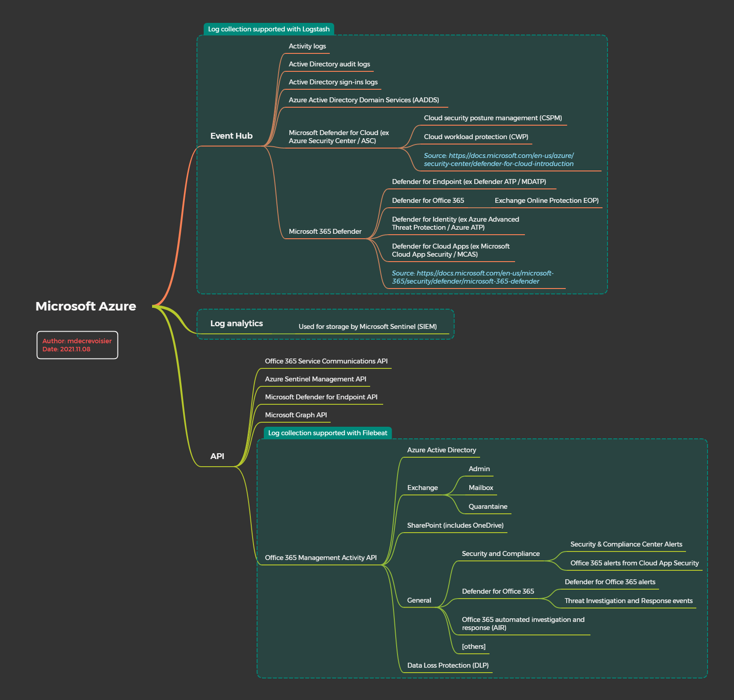734x700 pixels.
Task: Select the Mailbox node
Action: click(x=481, y=488)
